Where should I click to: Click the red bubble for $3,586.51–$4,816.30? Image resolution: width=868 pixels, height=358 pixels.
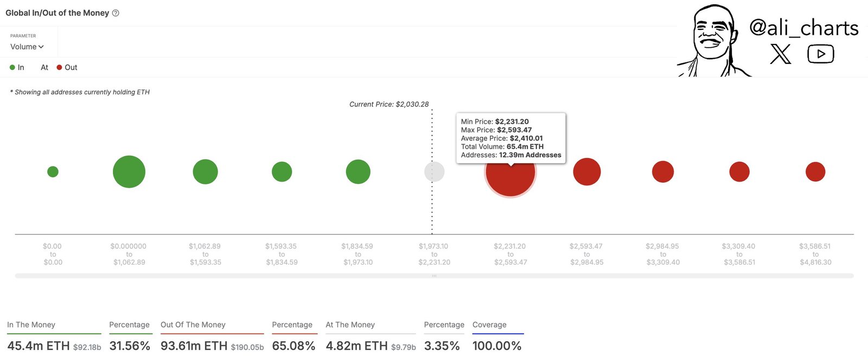815,172
